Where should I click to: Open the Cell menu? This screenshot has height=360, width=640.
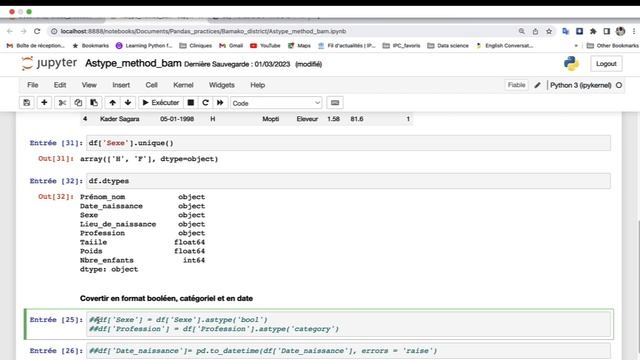tap(151, 85)
